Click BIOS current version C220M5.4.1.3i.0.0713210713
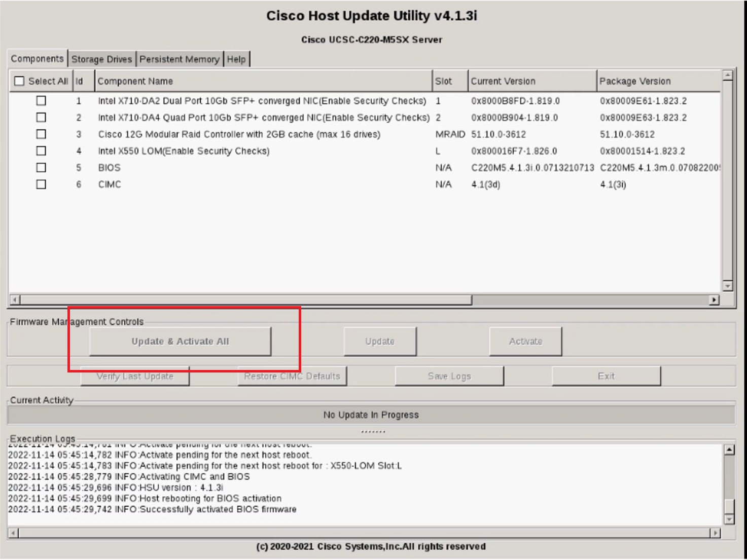Screen dimensions: 747x560 (x=532, y=168)
